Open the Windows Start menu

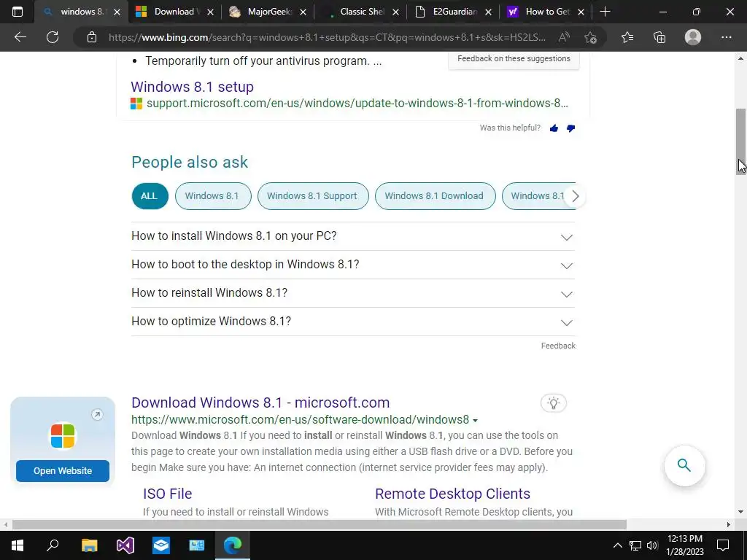18,545
